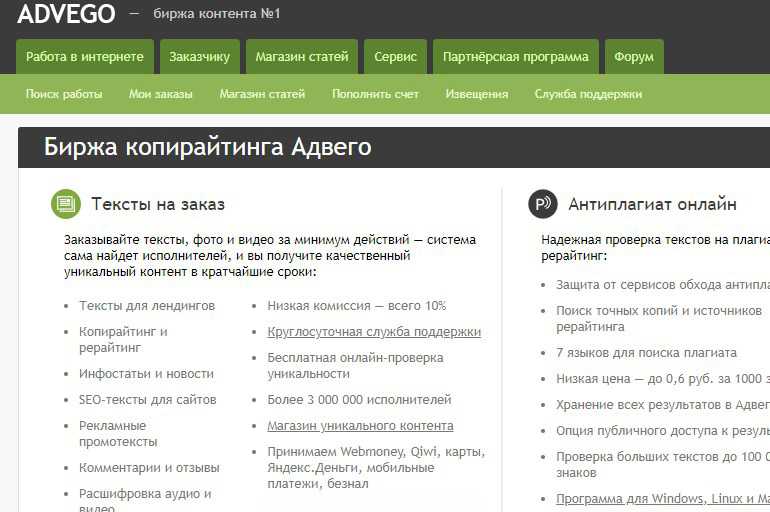770x512 pixels.
Task: Open the Заказчику tab
Action: (x=200, y=56)
